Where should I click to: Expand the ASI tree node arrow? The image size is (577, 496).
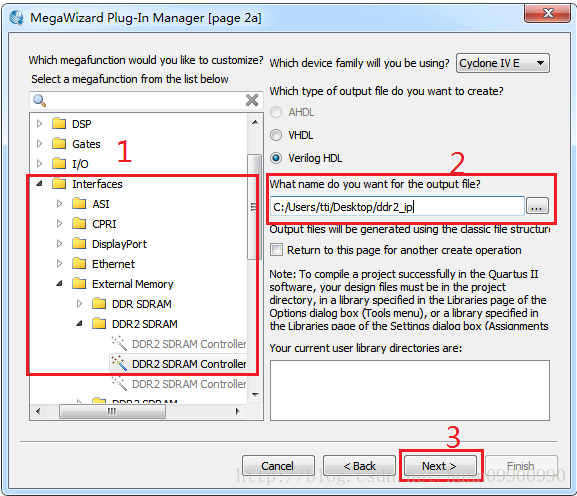coord(59,203)
